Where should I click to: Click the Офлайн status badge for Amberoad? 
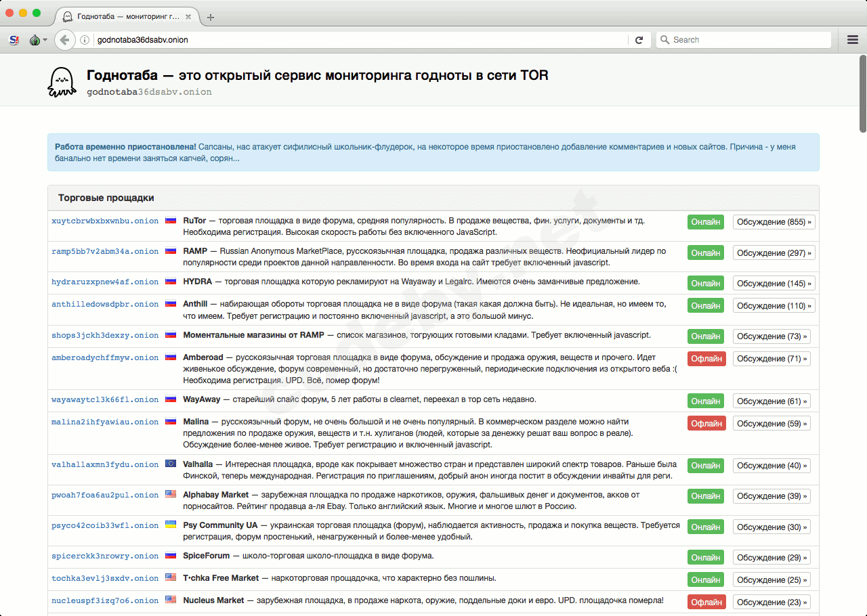click(x=706, y=359)
